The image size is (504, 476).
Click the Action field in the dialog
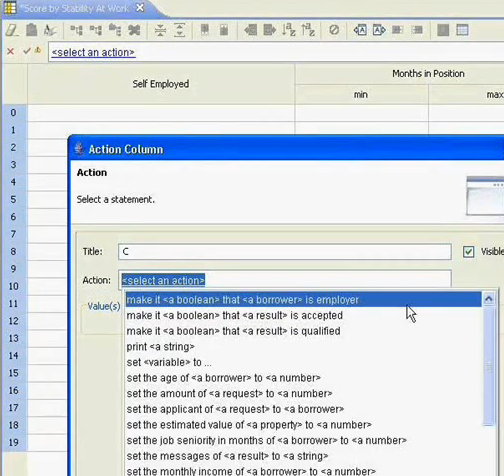285,280
